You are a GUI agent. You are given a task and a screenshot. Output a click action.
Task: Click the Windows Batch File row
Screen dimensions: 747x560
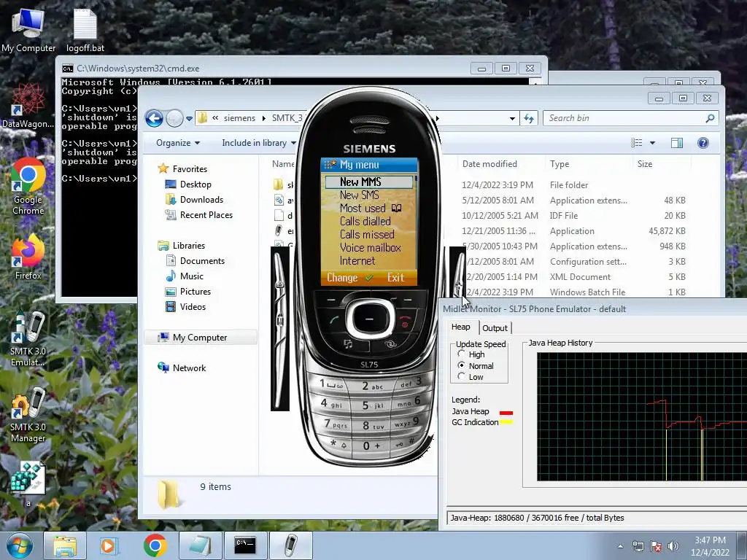pyautogui.click(x=587, y=292)
